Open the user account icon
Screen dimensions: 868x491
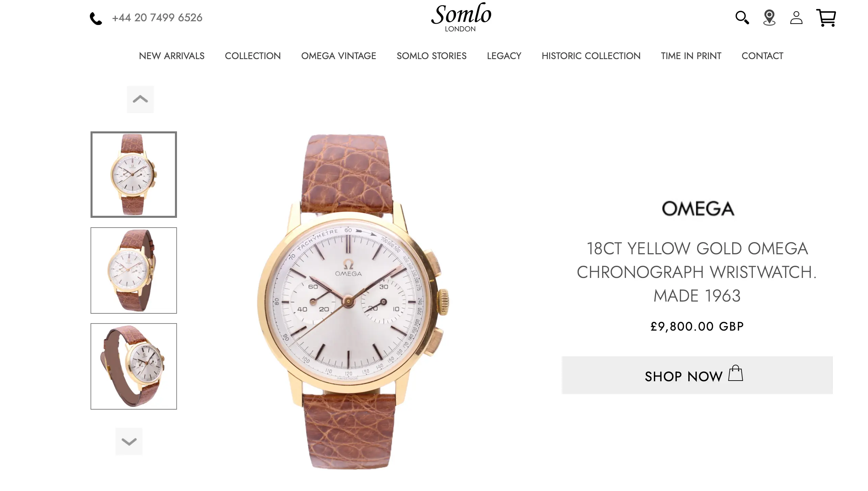pos(796,18)
